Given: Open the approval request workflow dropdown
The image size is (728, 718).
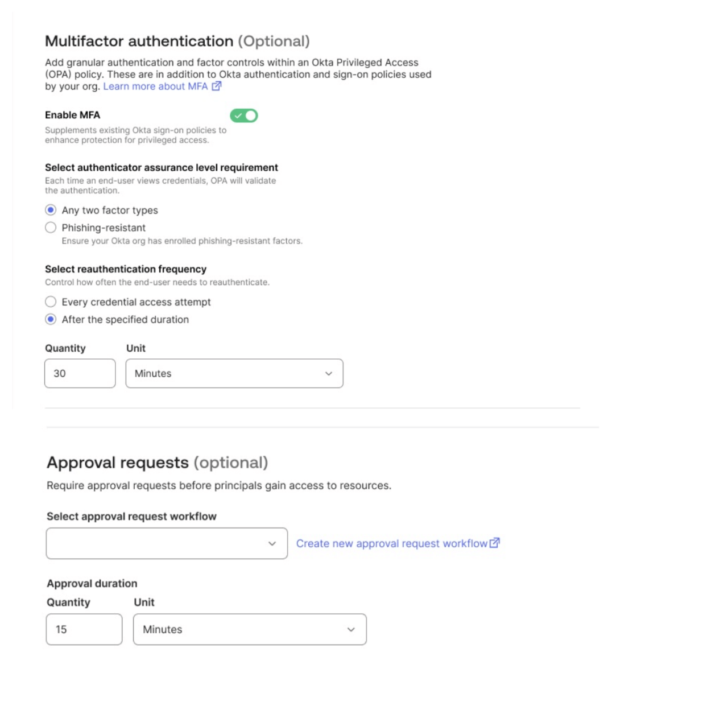Looking at the screenshot, I should pos(166,544).
